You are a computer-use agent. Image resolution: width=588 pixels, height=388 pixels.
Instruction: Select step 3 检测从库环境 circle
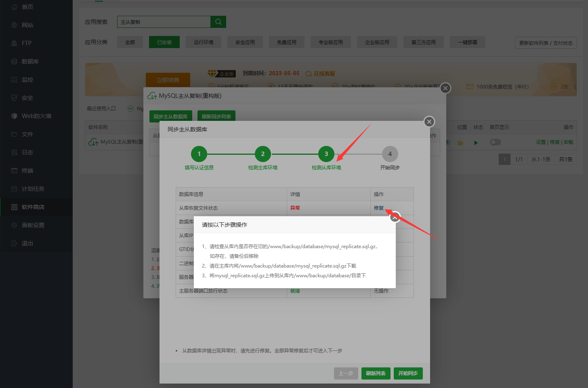(326, 154)
